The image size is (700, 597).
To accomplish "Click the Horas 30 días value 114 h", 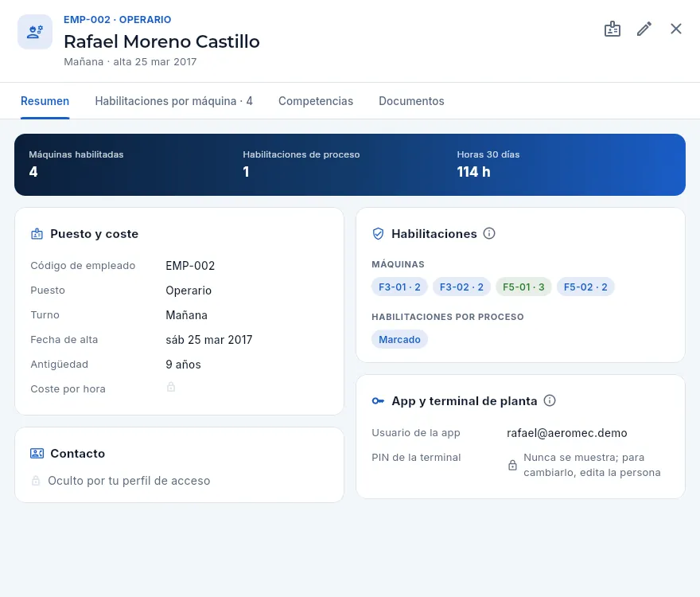I will 473,172.
